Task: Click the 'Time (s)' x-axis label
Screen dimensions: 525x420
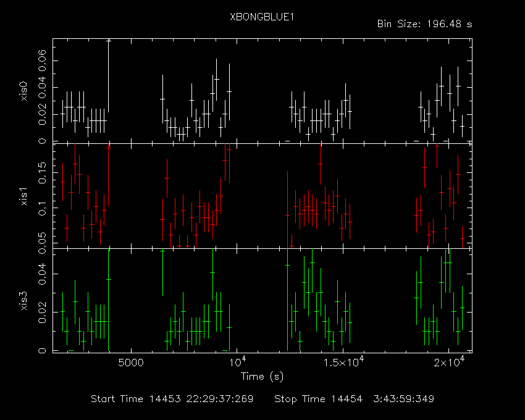Action: 262,377
